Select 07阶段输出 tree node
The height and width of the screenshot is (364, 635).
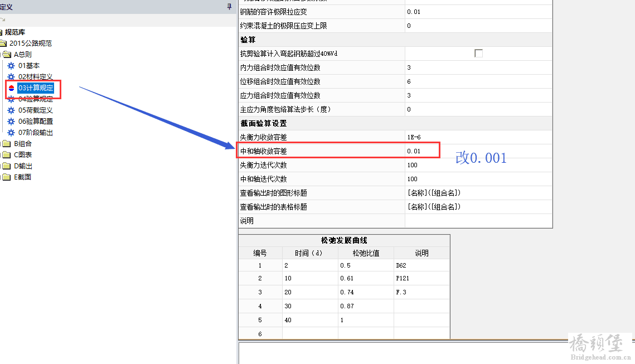[x=36, y=133]
